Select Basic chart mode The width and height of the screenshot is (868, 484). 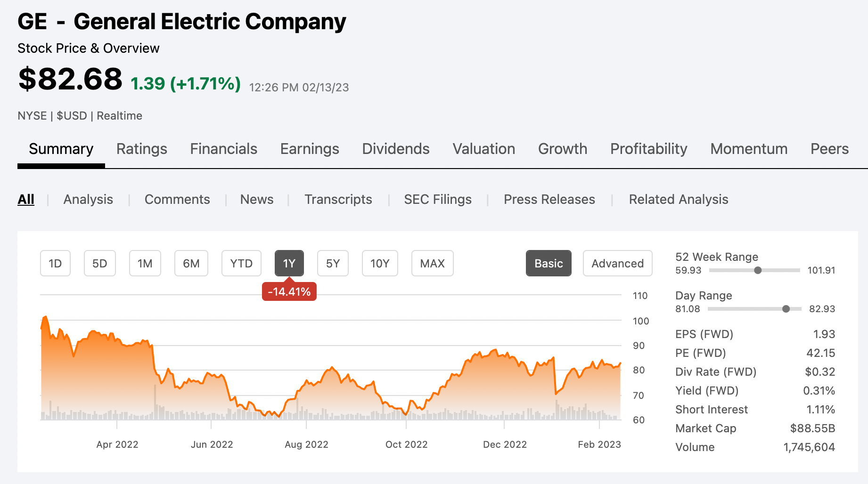coord(549,263)
